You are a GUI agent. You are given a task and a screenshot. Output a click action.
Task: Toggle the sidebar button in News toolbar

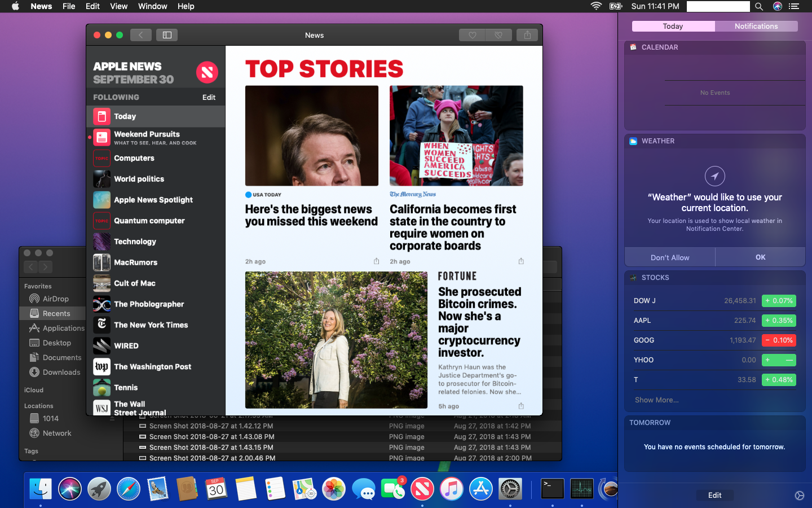(x=167, y=35)
